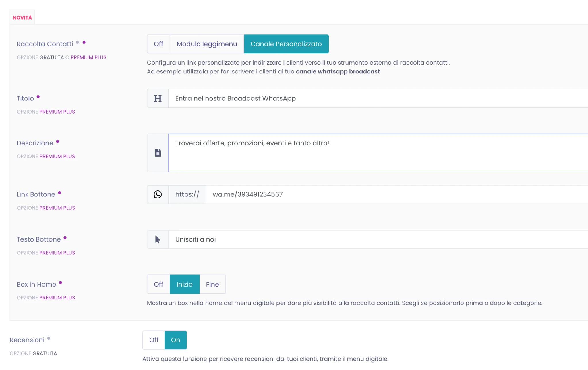Set Raccolta Contatti to Off
The image size is (588, 370).
(158, 44)
